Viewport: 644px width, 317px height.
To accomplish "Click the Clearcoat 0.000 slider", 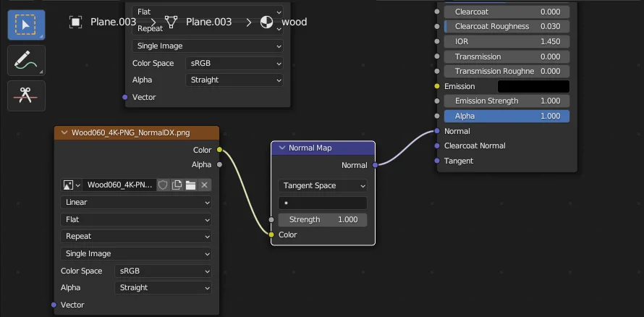I will tap(507, 12).
